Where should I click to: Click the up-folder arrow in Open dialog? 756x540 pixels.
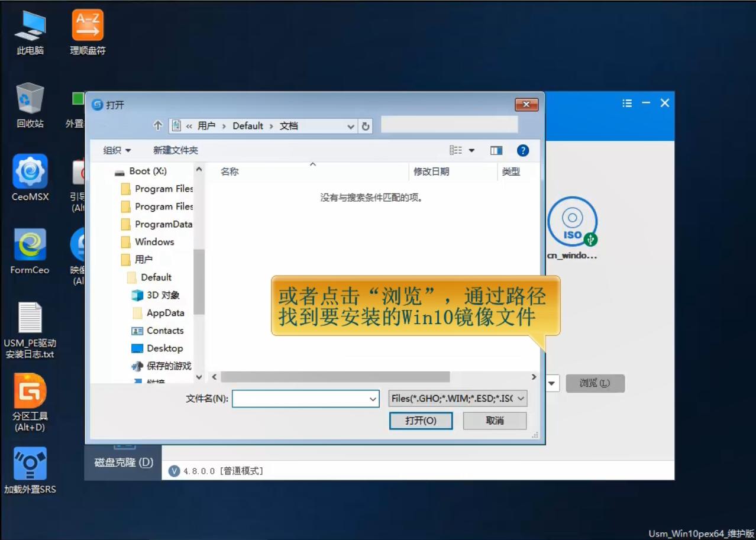click(157, 125)
